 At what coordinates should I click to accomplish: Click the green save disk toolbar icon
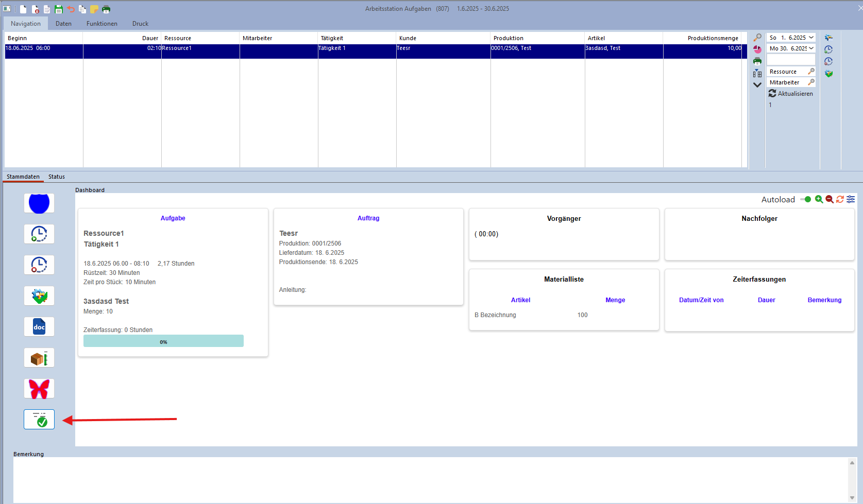pos(59,9)
